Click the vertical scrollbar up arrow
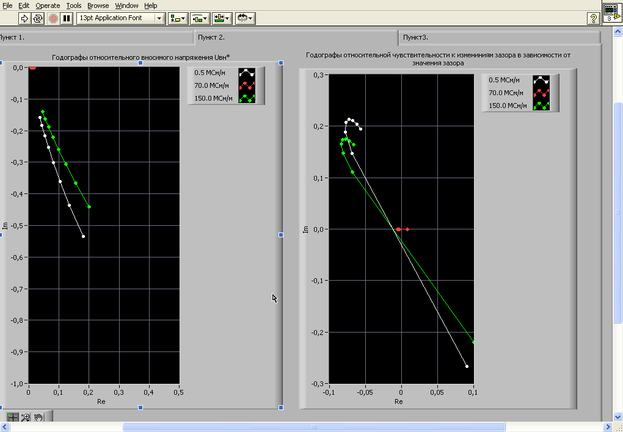The width and height of the screenshot is (623, 432). pyautogui.click(x=618, y=31)
